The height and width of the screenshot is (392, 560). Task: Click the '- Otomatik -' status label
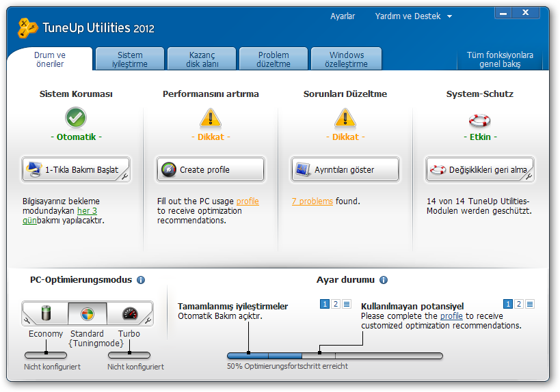76,137
